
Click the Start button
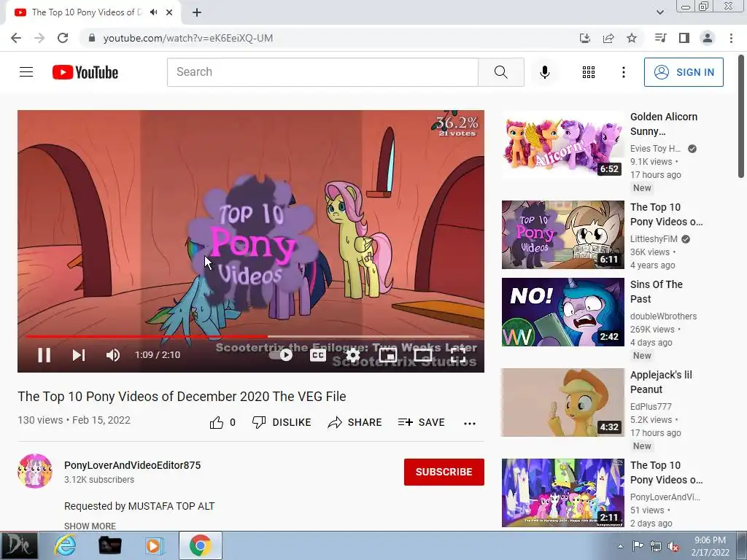pyautogui.click(x=19, y=545)
